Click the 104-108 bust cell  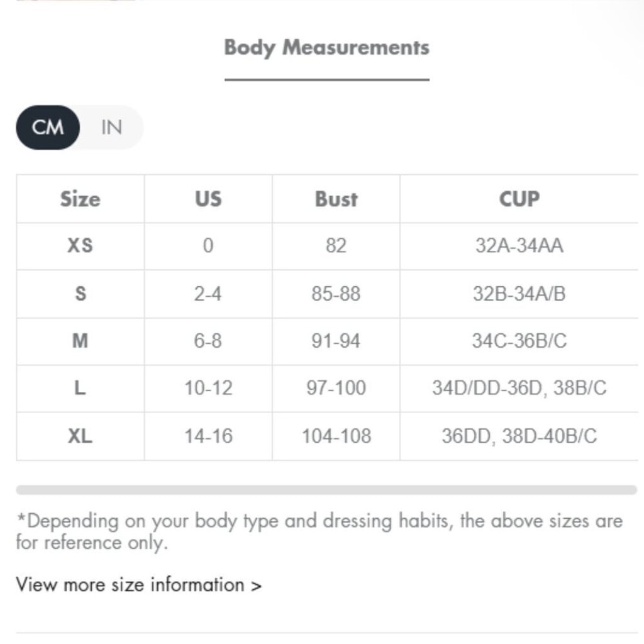coord(336,436)
